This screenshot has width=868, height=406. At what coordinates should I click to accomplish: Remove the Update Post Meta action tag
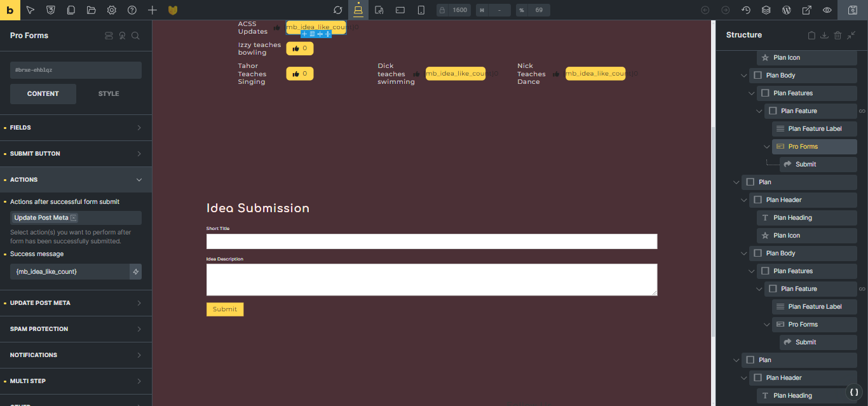pyautogui.click(x=74, y=218)
